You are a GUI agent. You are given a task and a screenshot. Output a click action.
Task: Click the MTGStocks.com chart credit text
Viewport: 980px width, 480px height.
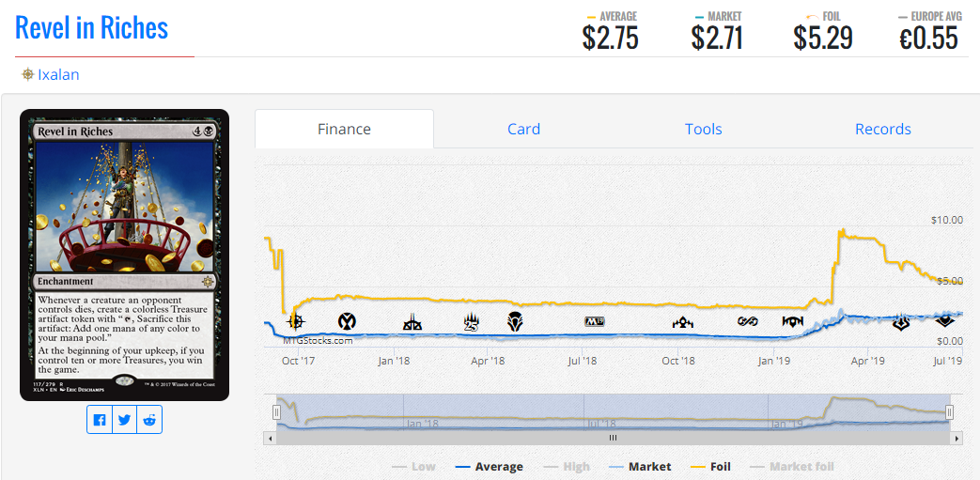pos(318,341)
